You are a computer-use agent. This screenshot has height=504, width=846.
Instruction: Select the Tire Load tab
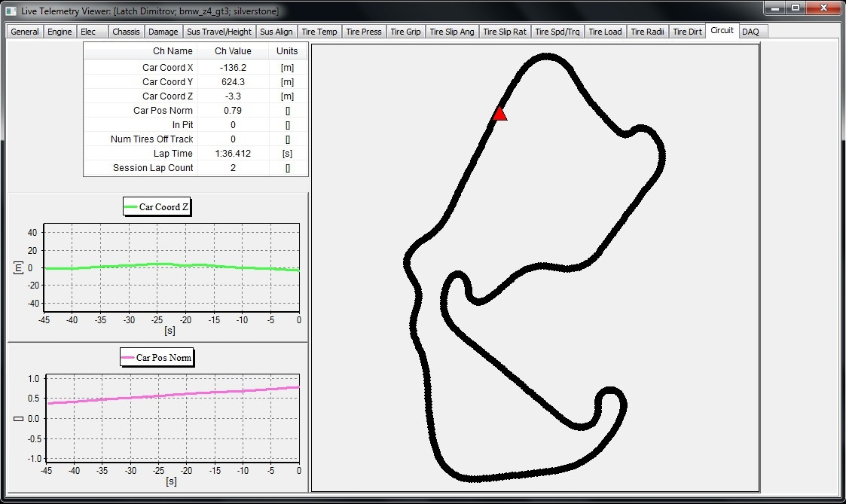(605, 31)
